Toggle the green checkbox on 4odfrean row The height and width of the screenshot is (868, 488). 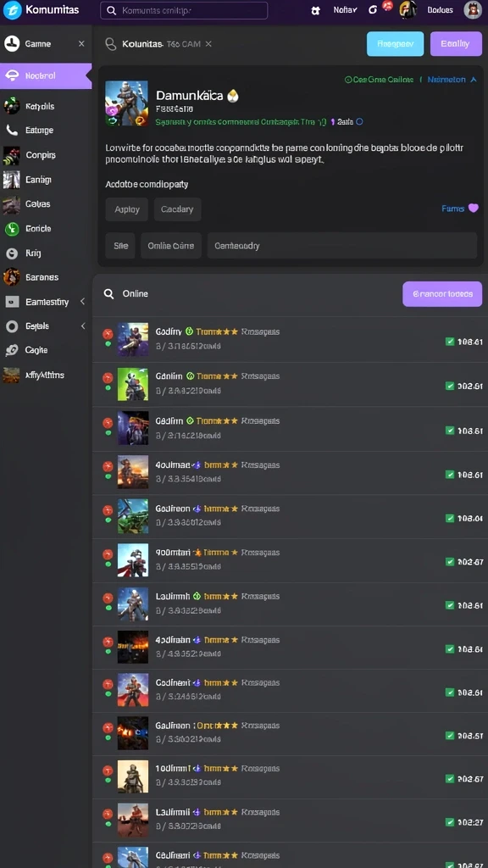(450, 648)
